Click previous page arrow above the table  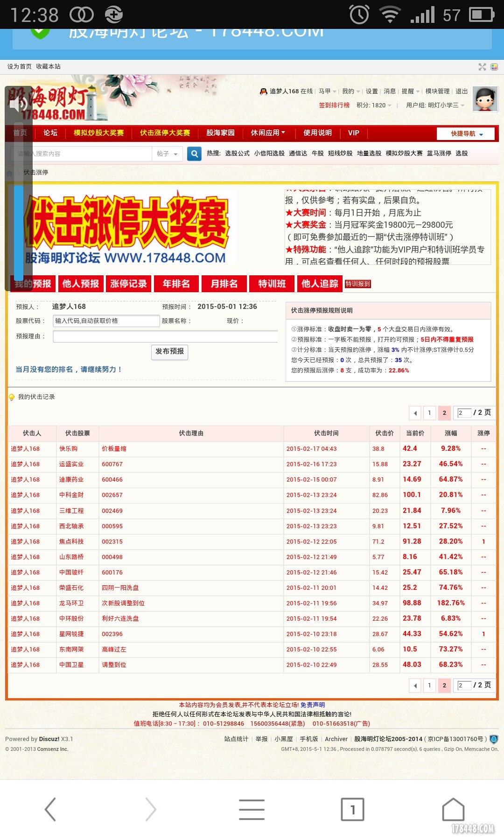[415, 413]
